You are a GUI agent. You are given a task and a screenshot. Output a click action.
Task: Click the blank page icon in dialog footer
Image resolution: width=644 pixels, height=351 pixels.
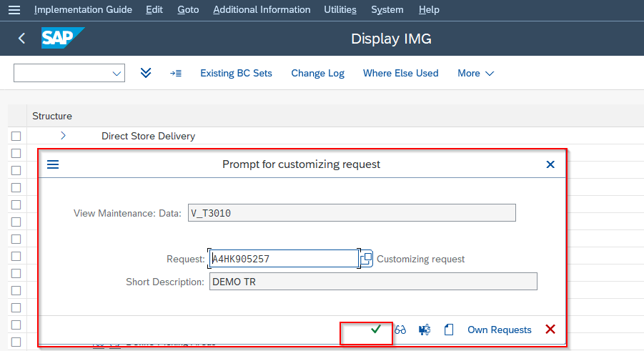pyautogui.click(x=449, y=330)
